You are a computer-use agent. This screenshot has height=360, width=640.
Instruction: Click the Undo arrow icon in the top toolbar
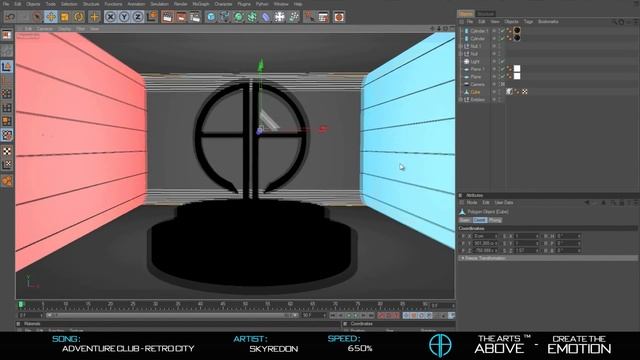click(x=10, y=17)
